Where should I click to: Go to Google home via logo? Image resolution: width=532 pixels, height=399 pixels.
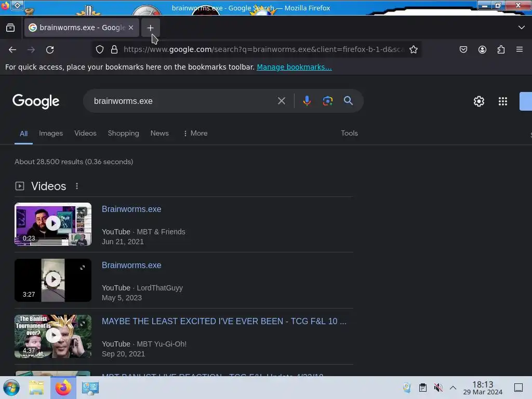pos(36,101)
